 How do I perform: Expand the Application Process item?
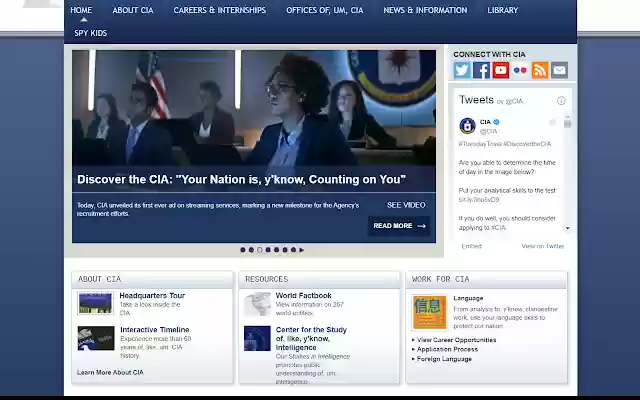445,349
